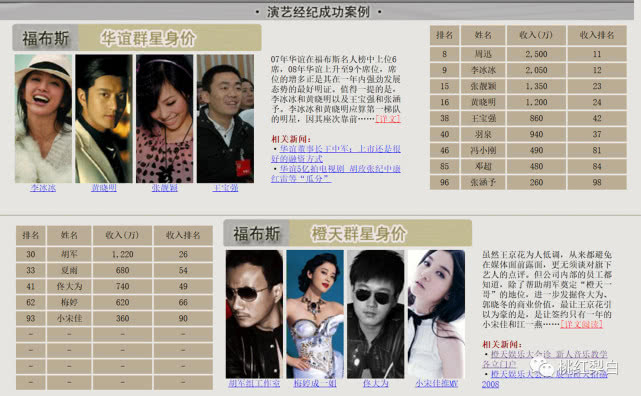Click the 梅婷 photo with the blue background
The width and height of the screenshot is (641, 396).
315,314
